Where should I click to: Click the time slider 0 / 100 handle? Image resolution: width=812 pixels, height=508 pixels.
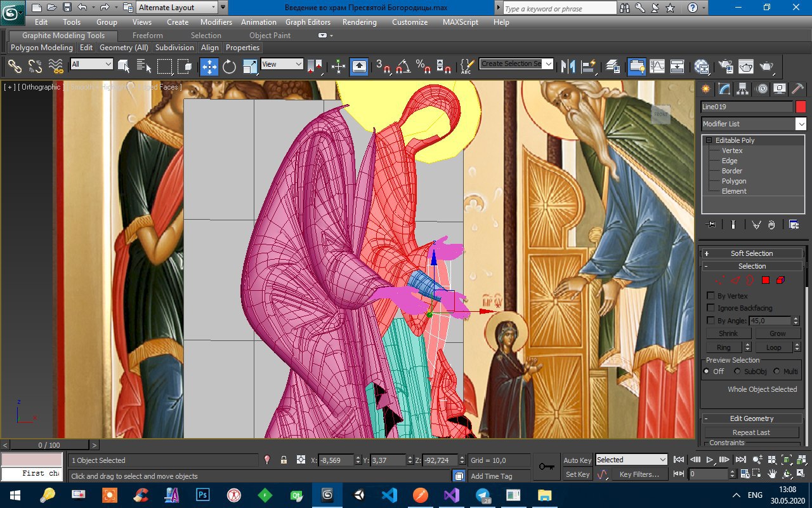49,445
